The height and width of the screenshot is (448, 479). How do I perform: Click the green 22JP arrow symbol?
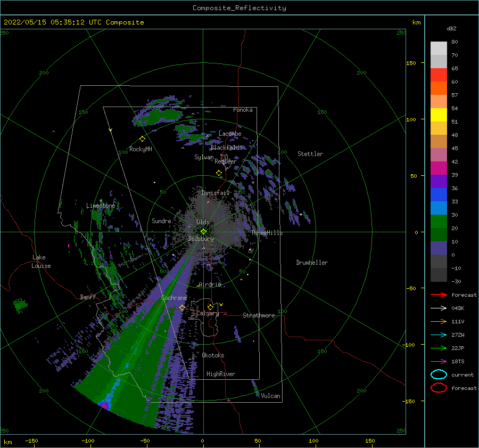click(x=439, y=348)
